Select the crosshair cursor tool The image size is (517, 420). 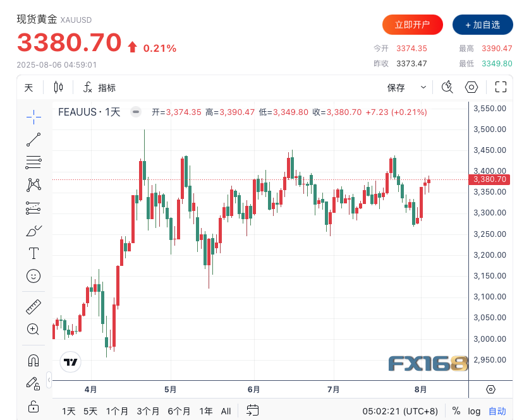[33, 116]
